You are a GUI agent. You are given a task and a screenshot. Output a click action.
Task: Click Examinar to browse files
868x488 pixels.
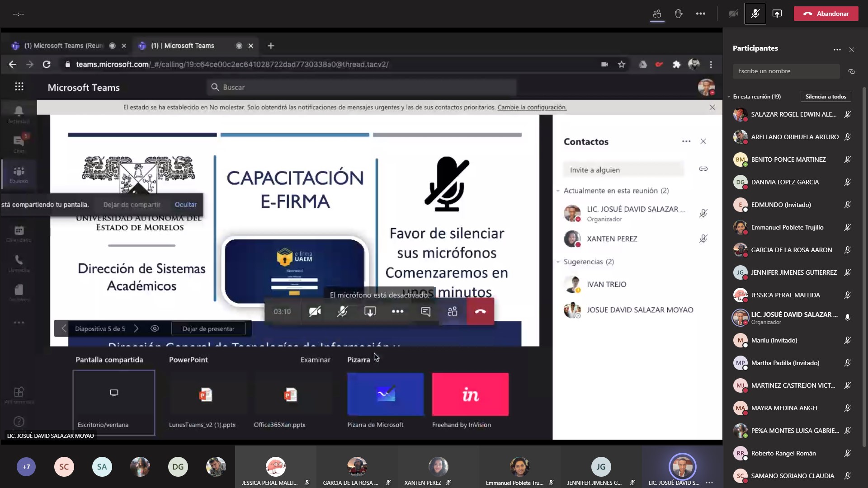point(315,360)
